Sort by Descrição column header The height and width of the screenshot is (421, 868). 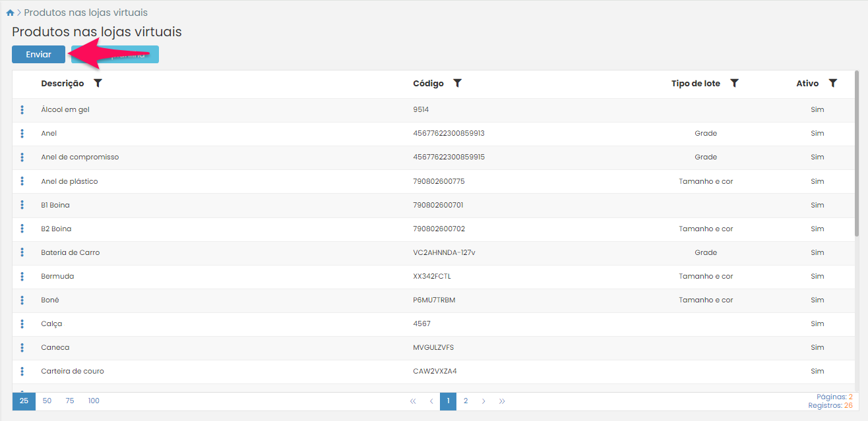click(63, 84)
